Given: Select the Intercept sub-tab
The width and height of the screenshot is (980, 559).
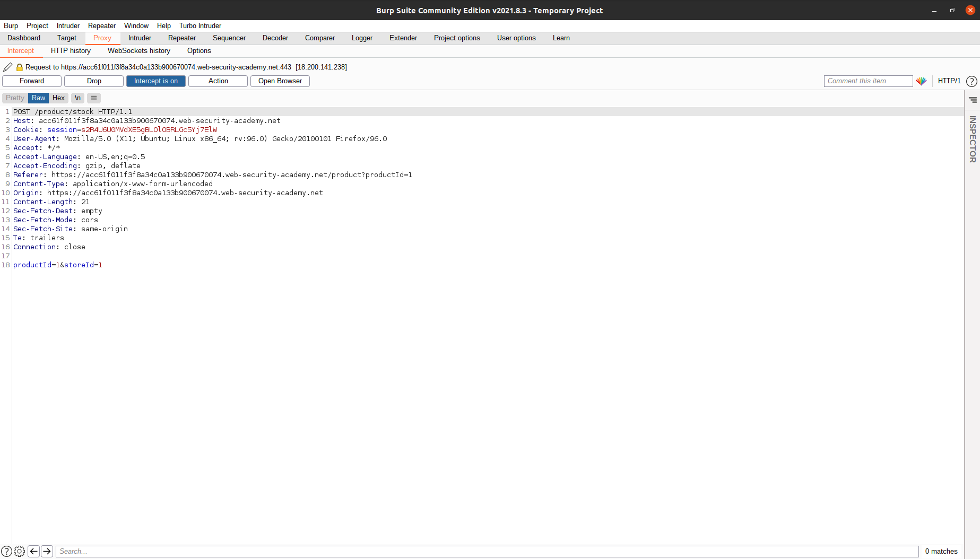Looking at the screenshot, I should 21,51.
